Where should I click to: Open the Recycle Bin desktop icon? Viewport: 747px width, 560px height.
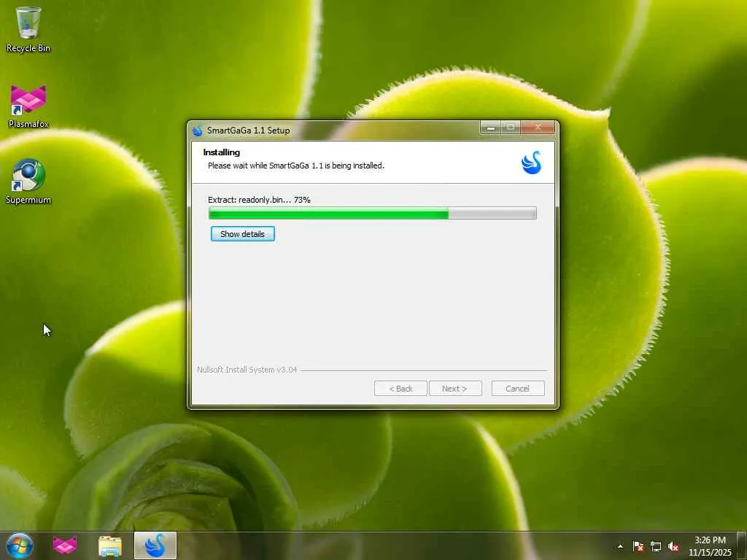(x=28, y=29)
